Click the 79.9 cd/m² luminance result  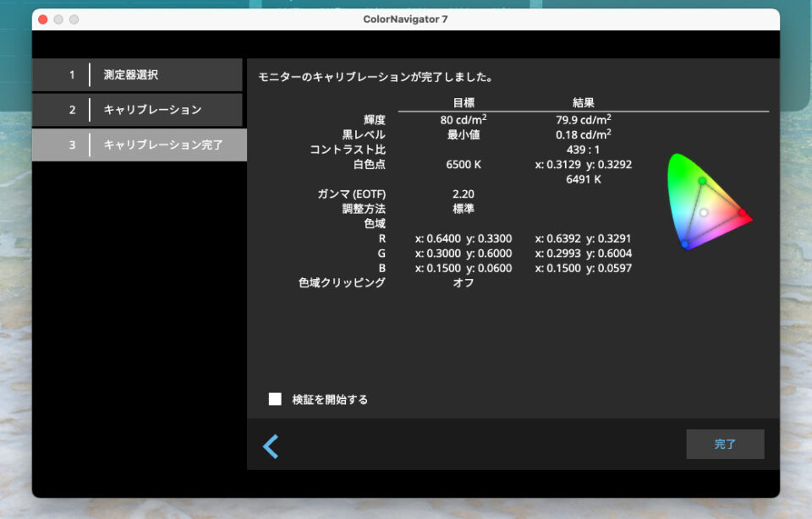[584, 119]
